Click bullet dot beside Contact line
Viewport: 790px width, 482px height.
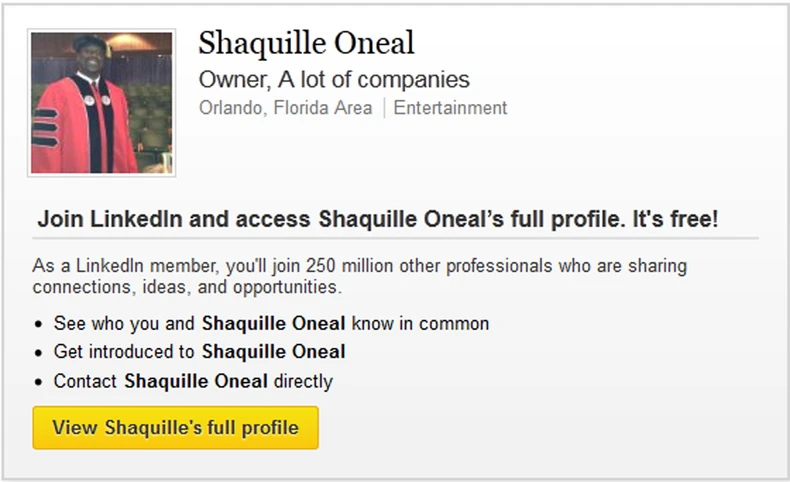[39, 382]
